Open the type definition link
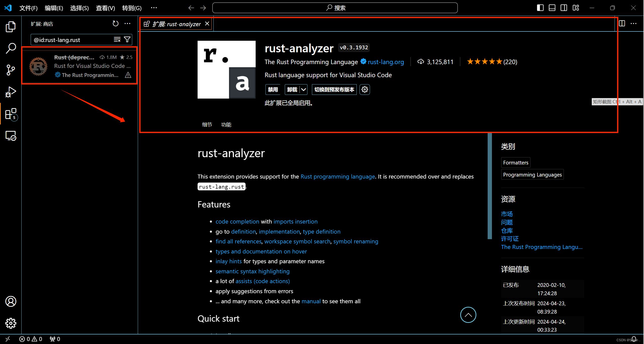 click(x=321, y=232)
